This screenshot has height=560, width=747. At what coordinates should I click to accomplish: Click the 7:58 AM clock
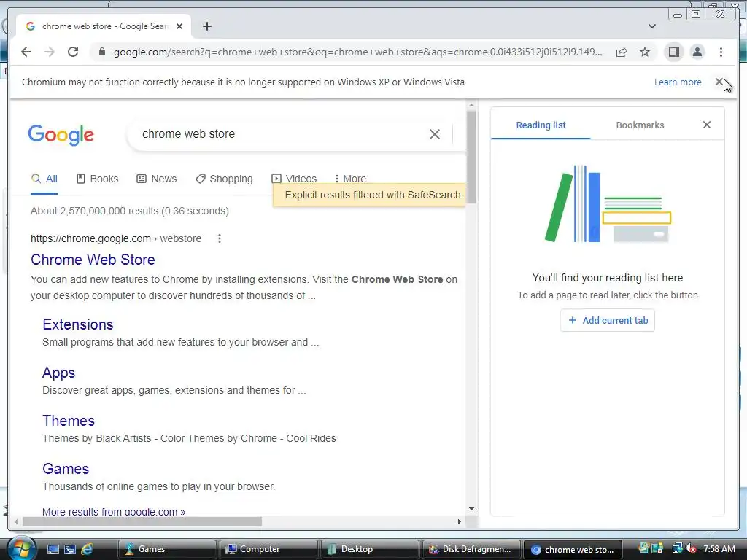(719, 548)
